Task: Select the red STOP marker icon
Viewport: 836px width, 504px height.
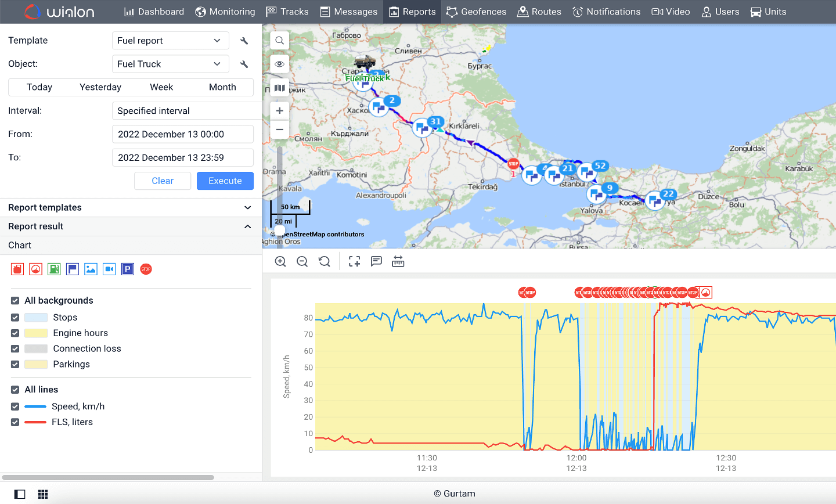Action: coord(145,269)
